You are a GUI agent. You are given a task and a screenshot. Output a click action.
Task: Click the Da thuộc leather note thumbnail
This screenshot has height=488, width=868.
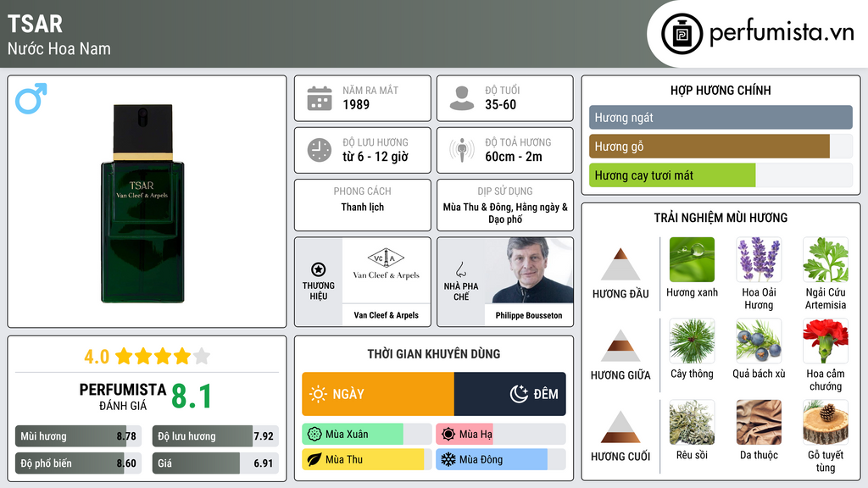click(x=759, y=422)
